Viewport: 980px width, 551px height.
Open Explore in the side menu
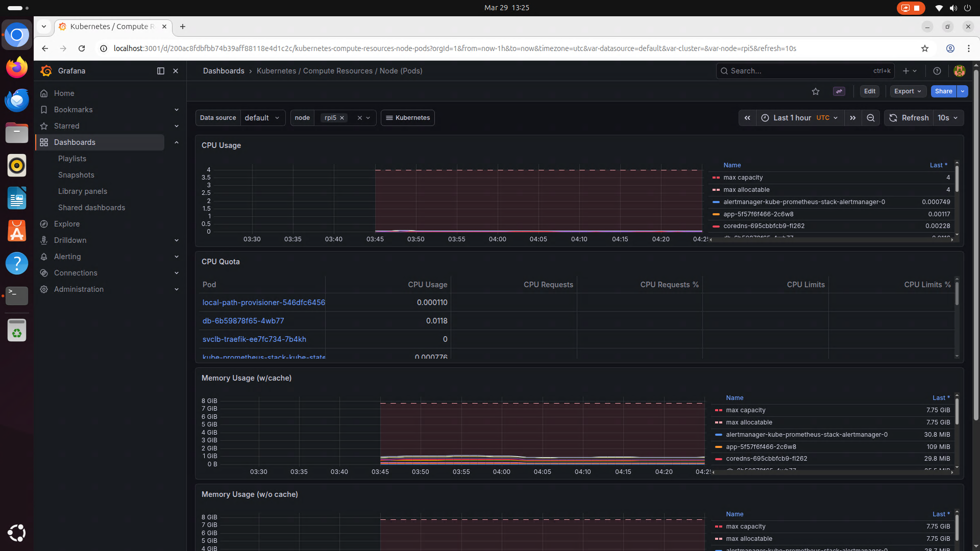67,224
